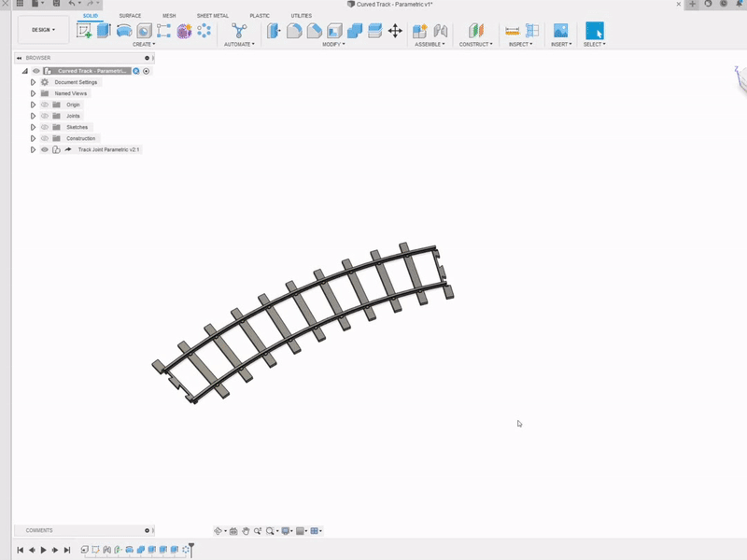Image resolution: width=747 pixels, height=560 pixels.
Task: Expand the Joints folder in the browser
Action: click(33, 116)
